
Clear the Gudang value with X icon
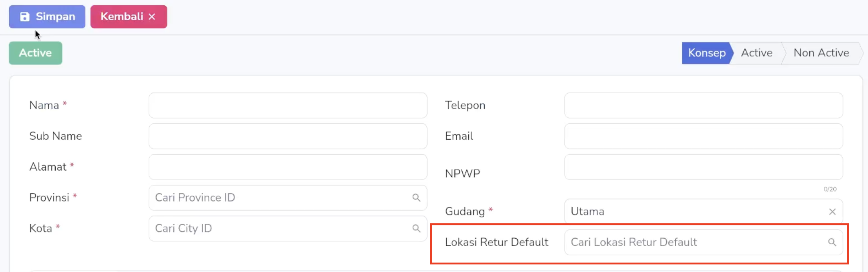[x=832, y=212]
